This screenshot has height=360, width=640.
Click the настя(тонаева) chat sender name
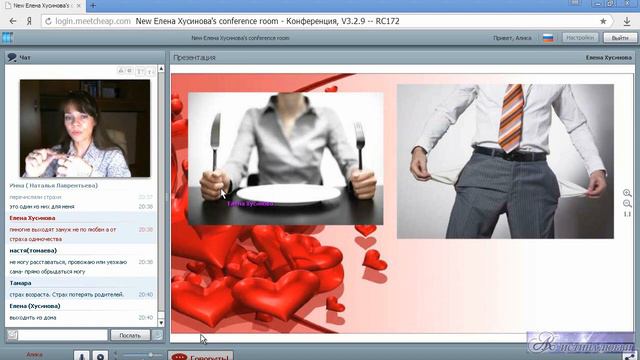click(x=33, y=251)
